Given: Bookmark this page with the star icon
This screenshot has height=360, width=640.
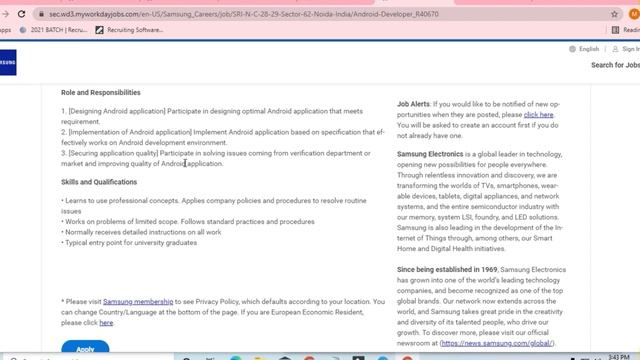Looking at the screenshot, I should (x=614, y=14).
